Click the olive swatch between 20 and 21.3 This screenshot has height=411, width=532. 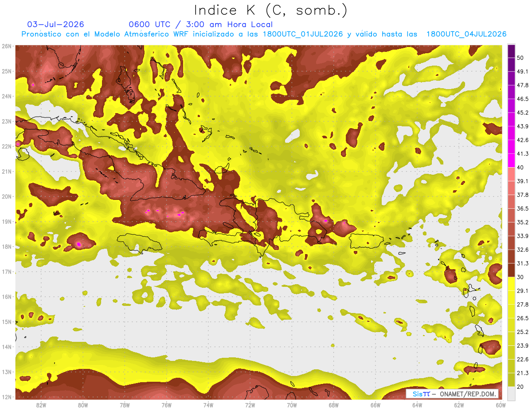[x=511, y=380]
